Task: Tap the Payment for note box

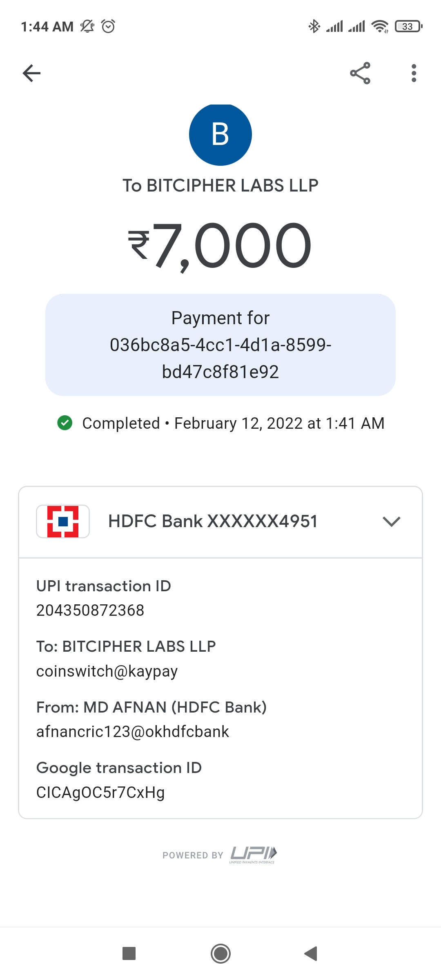Action: [220, 345]
